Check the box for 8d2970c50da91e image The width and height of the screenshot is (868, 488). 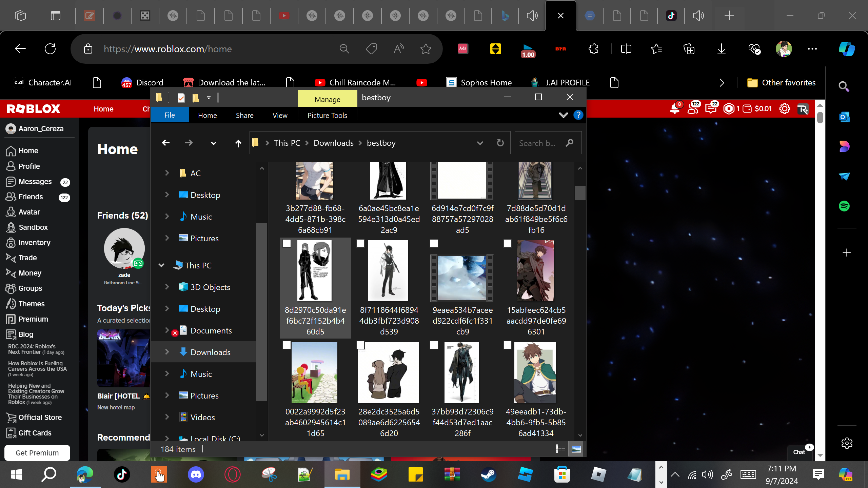[287, 243]
